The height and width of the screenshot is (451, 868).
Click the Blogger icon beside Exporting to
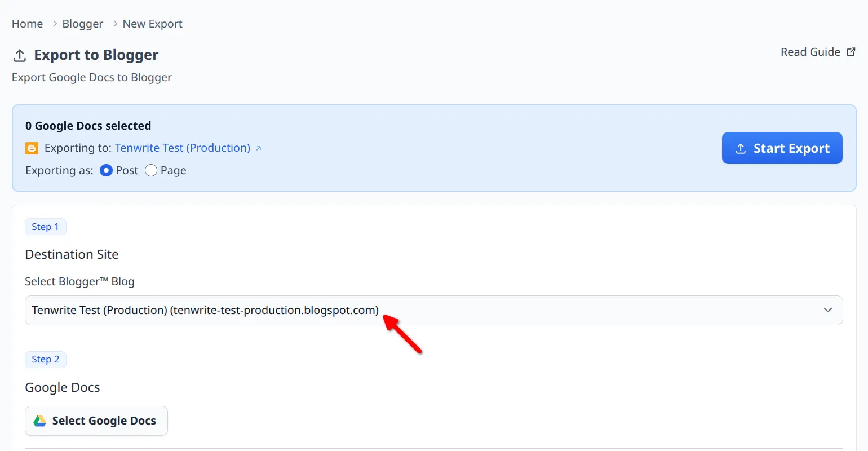tap(32, 148)
